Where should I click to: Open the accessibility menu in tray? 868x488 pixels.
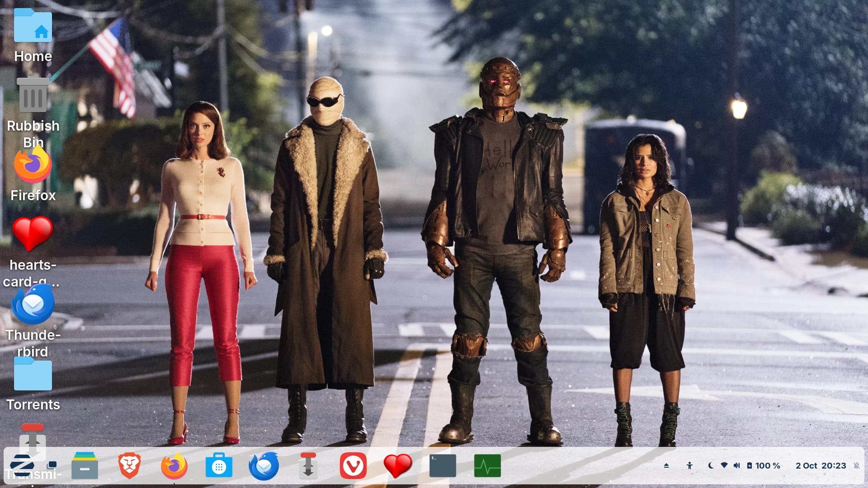tap(689, 466)
